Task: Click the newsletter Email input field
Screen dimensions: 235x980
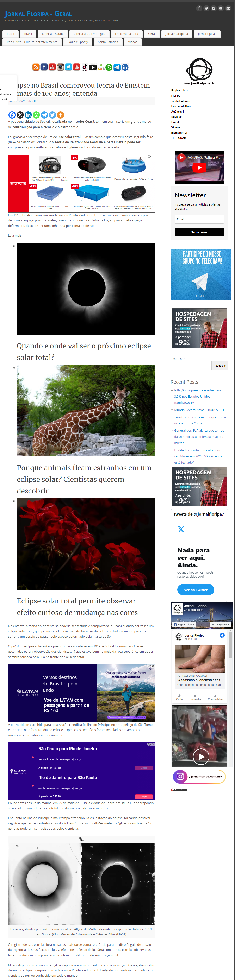Action: click(x=199, y=219)
